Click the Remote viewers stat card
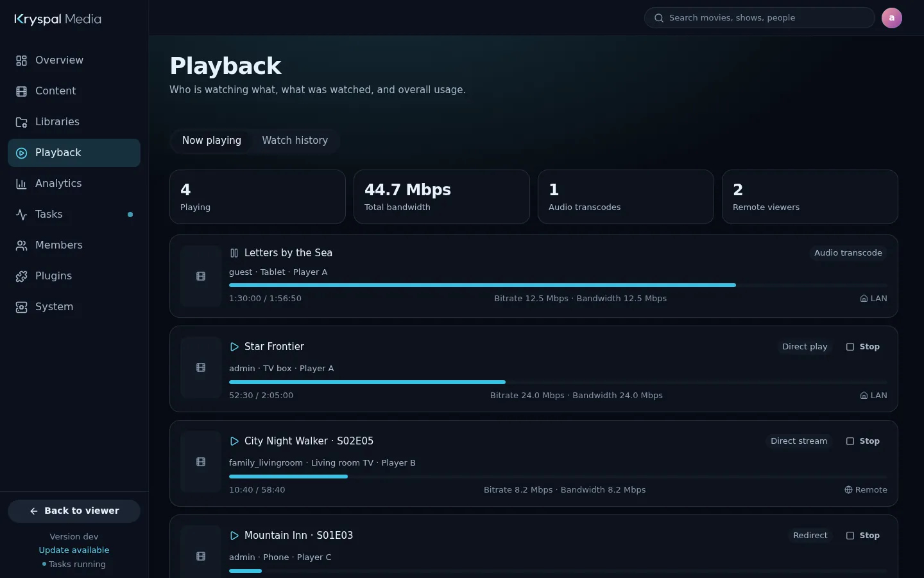The image size is (924, 578). 810,197
